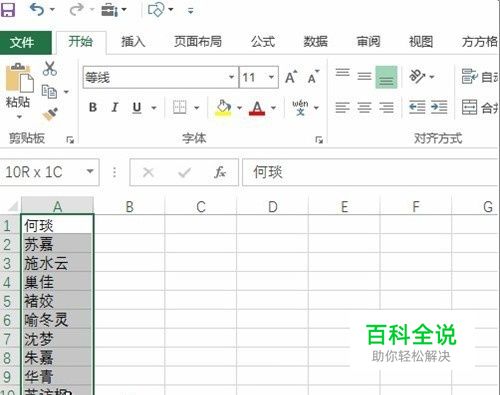This screenshot has width=500, height=395.
Task: Switch to the 审阅 (Review) tab
Action: pyautogui.click(x=368, y=42)
